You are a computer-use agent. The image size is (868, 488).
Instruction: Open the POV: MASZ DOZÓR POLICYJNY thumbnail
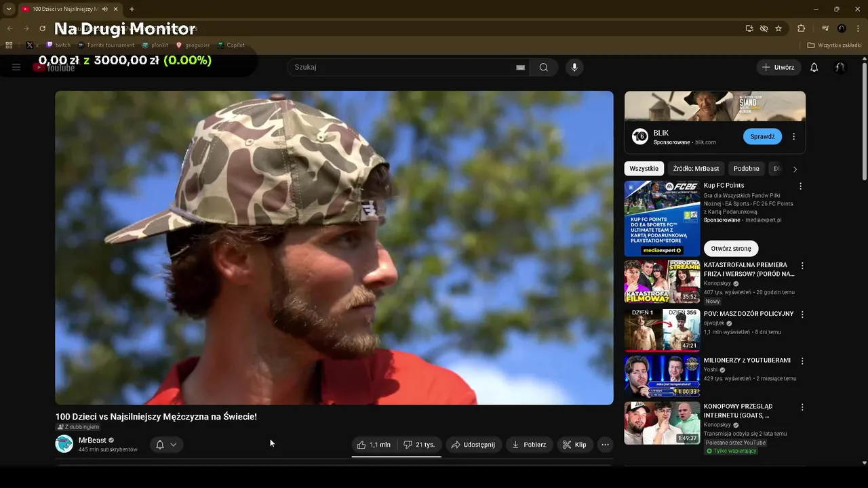coord(662,330)
